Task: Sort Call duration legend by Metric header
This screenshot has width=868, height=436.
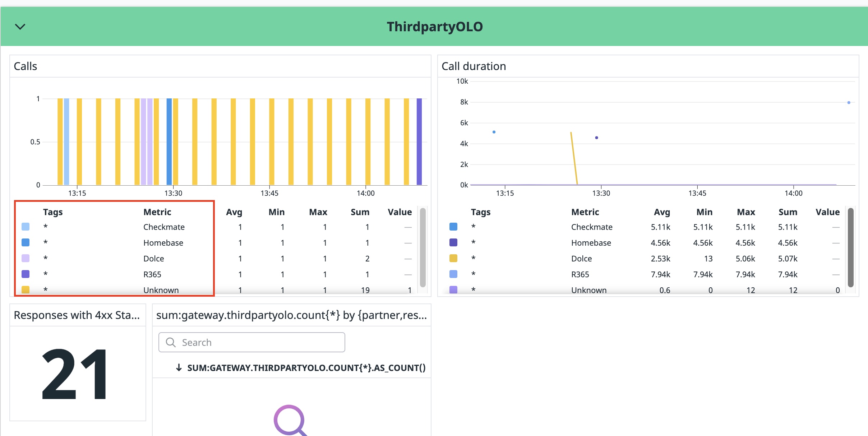Action: click(585, 212)
